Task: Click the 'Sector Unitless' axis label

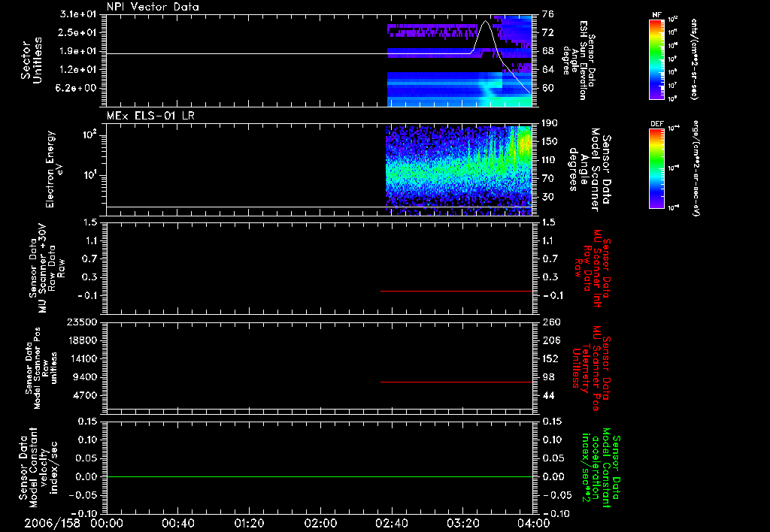Action: [x=32, y=60]
